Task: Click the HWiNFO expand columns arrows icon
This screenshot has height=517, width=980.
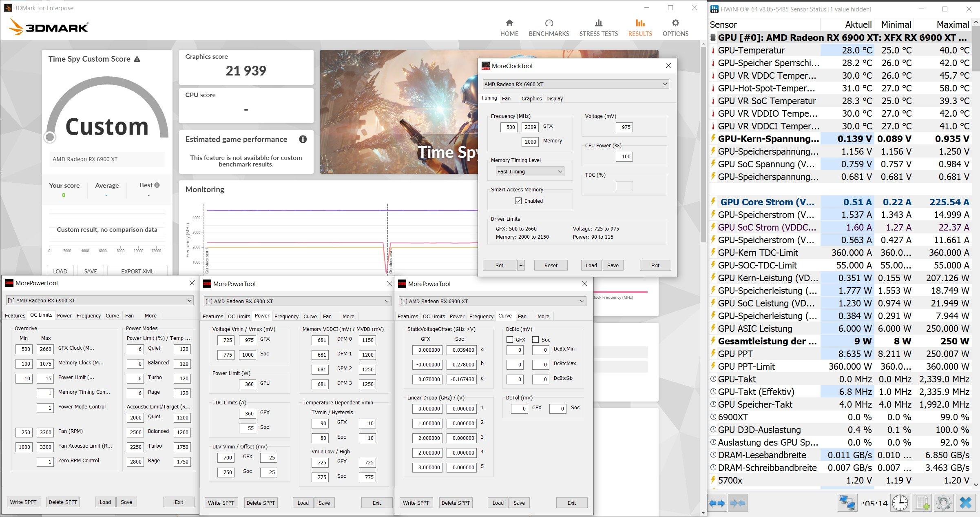Action: (717, 503)
